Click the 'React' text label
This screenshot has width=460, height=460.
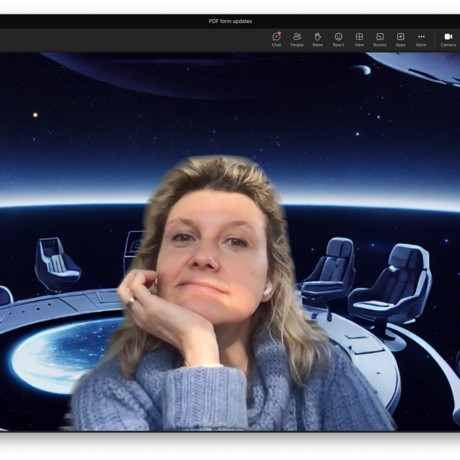coord(338,45)
